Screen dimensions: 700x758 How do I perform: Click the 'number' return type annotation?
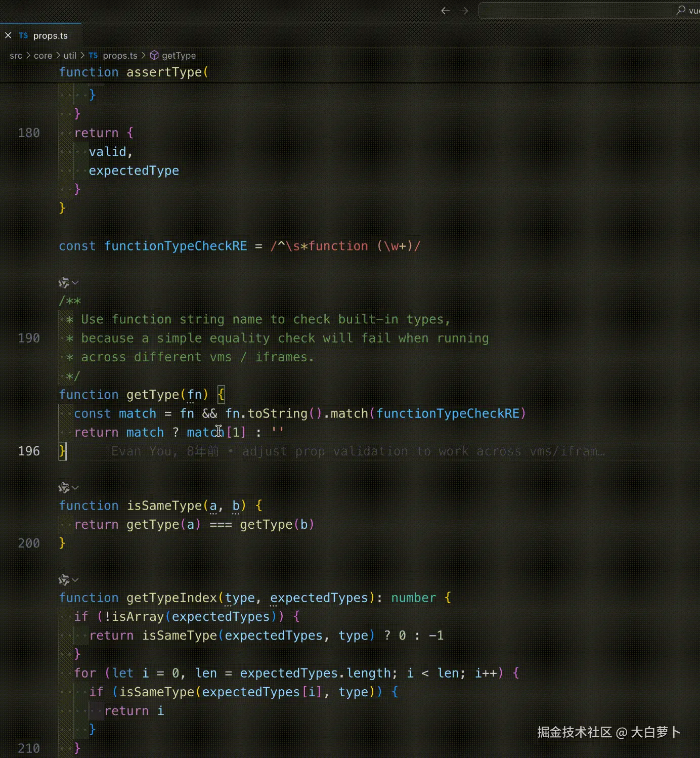[x=413, y=598]
